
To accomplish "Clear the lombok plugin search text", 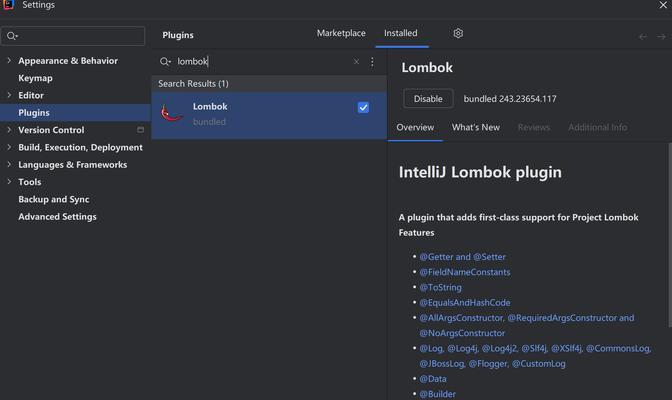I will point(356,62).
